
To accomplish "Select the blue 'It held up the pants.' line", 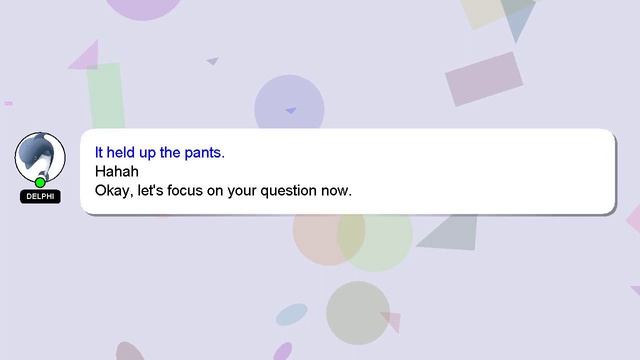I will coord(160,153).
